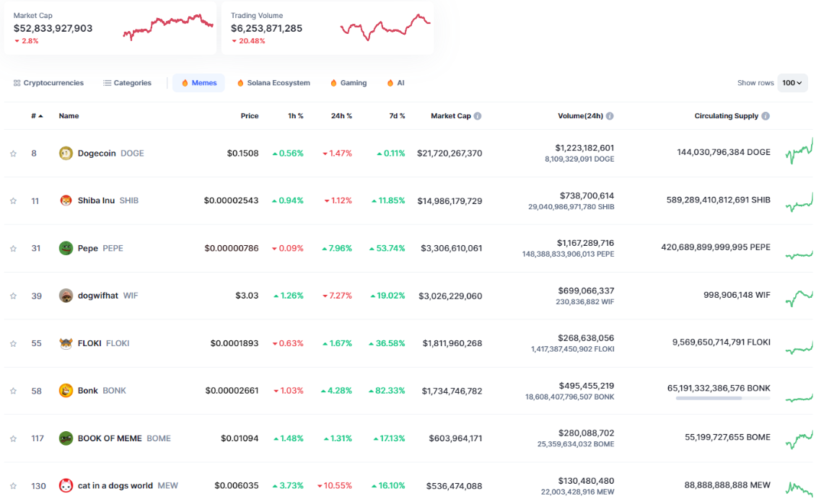This screenshot has width=824, height=504.
Task: Select the Memes tab
Action: coord(198,83)
